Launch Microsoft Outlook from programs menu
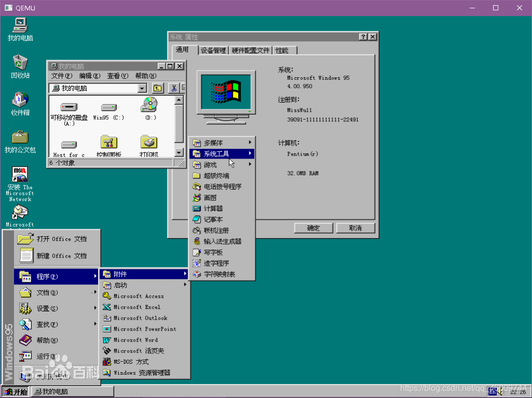 (145, 318)
